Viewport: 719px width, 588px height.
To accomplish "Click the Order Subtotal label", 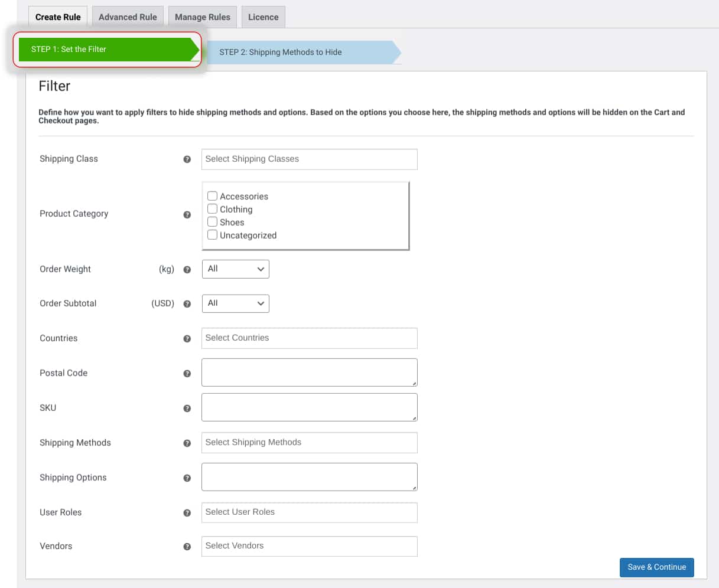I will pyautogui.click(x=68, y=303).
